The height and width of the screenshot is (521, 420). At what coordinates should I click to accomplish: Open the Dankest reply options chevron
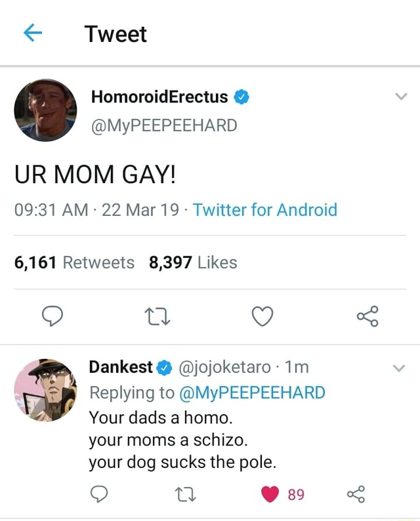tap(398, 368)
